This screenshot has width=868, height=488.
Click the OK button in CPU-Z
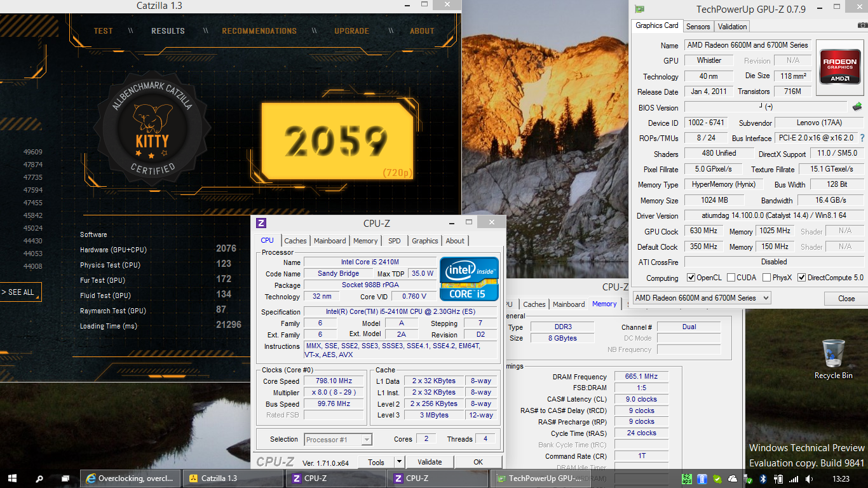click(478, 462)
